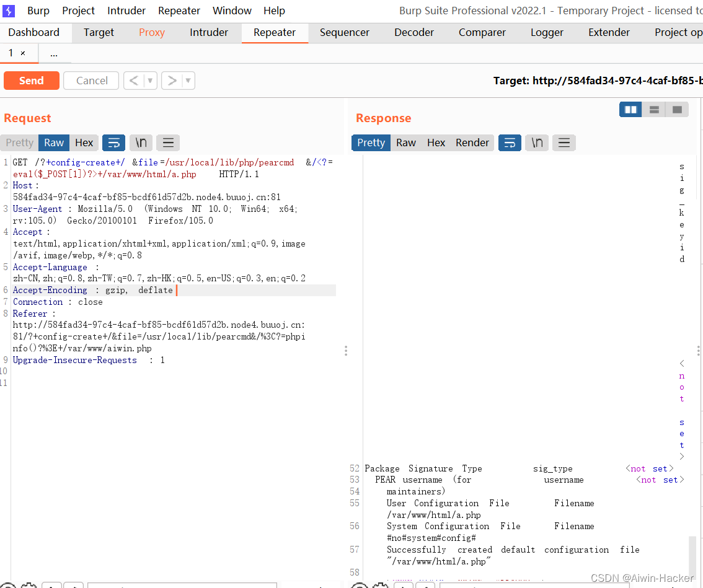Click the Request panel heading
This screenshot has height=588, width=703.
point(27,118)
